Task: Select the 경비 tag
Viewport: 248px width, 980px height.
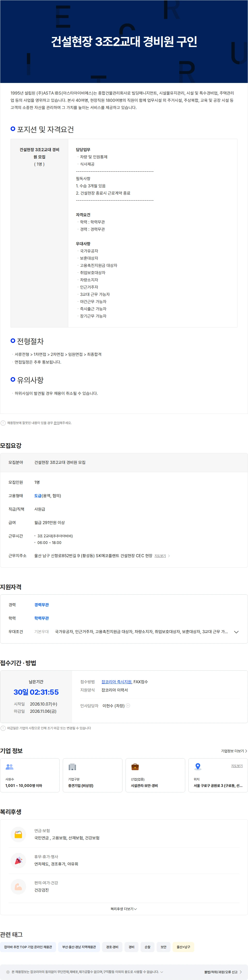Action: tap(131, 946)
